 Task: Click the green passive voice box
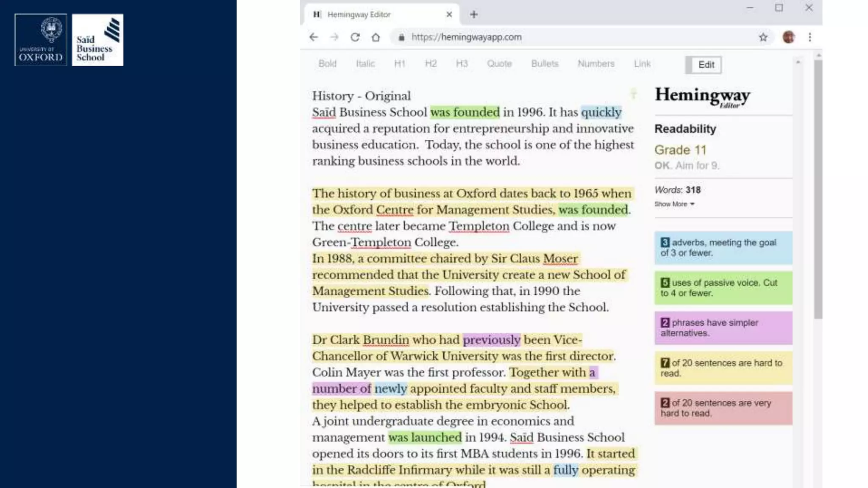click(723, 288)
